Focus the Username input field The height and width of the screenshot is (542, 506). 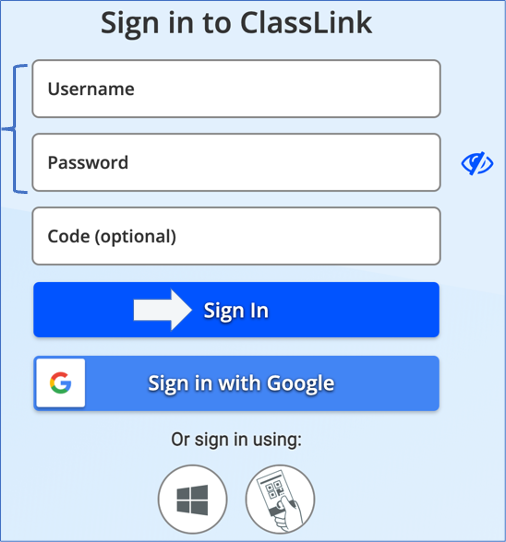coord(236,88)
